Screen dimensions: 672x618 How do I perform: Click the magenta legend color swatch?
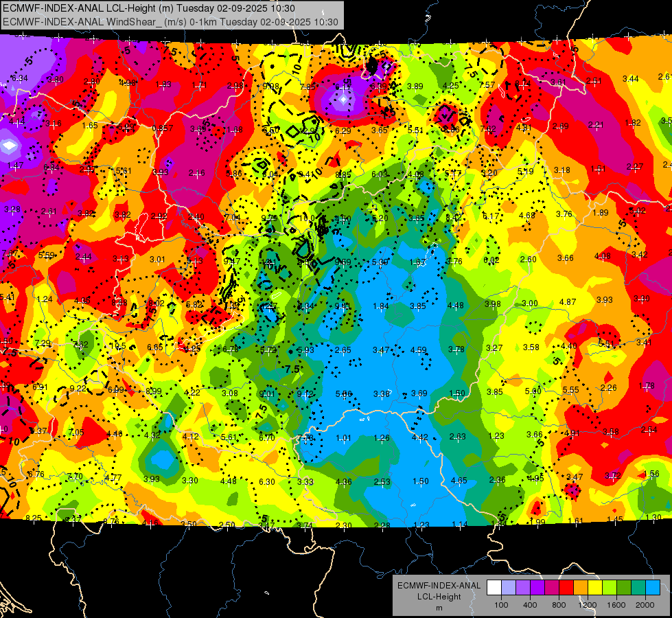tap(552, 588)
